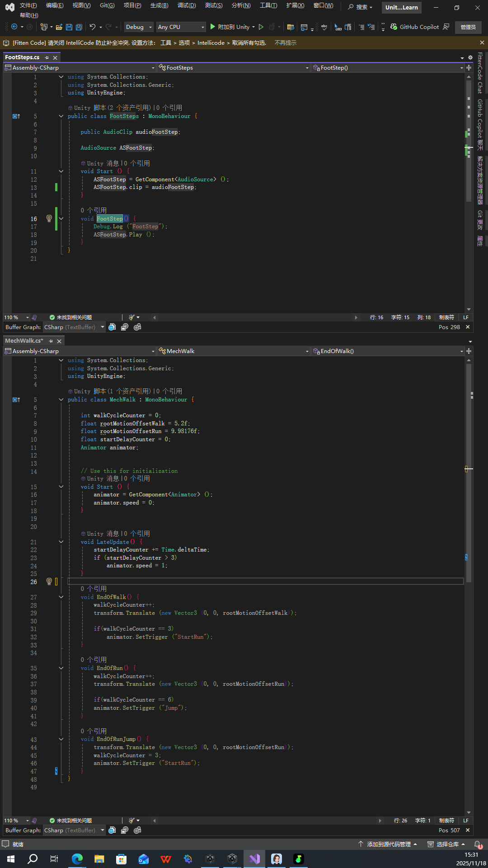Click the Open File folder icon
This screenshot has width=488, height=868.
click(59, 27)
